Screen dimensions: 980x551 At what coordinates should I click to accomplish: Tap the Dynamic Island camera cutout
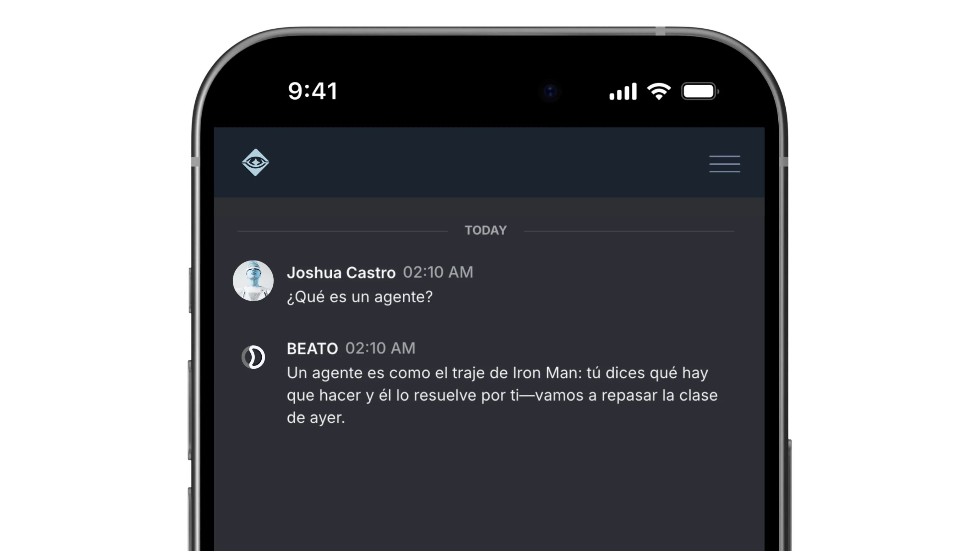coord(550,92)
